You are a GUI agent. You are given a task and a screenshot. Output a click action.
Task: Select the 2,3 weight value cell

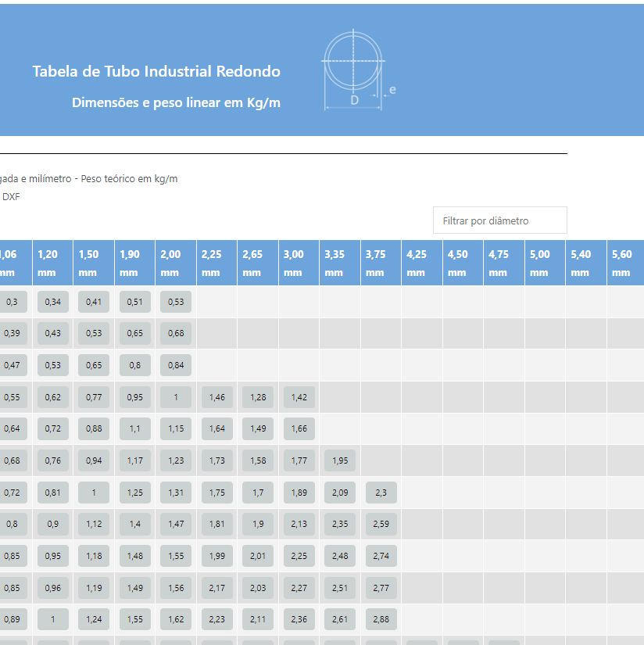coord(381,493)
